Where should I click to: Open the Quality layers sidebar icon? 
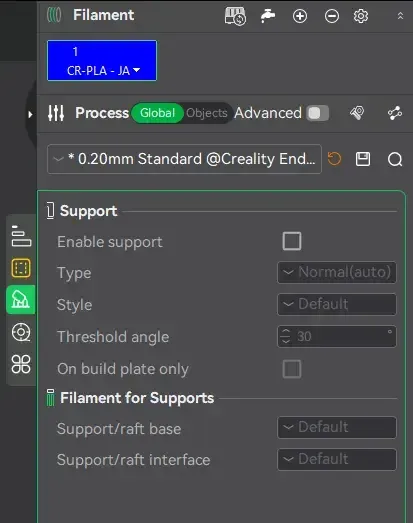point(21,236)
